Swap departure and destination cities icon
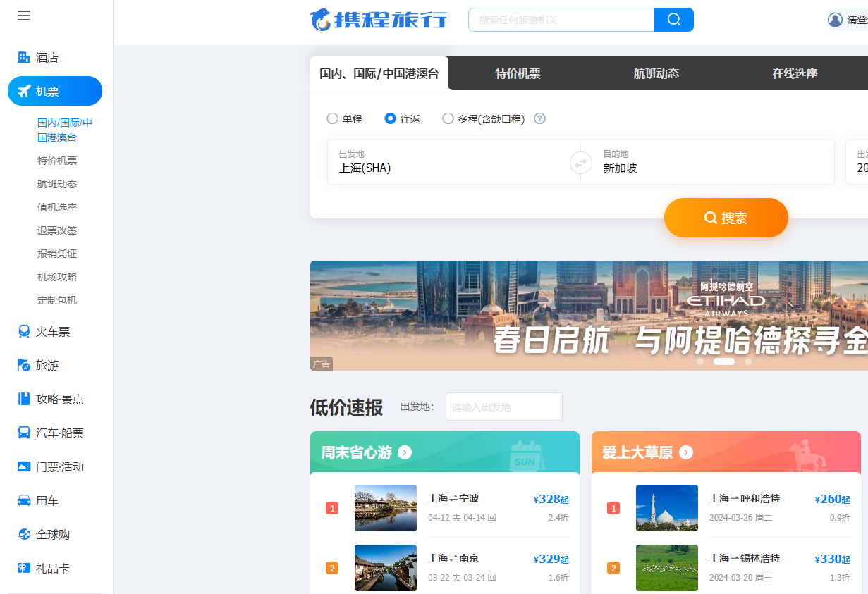 580,163
